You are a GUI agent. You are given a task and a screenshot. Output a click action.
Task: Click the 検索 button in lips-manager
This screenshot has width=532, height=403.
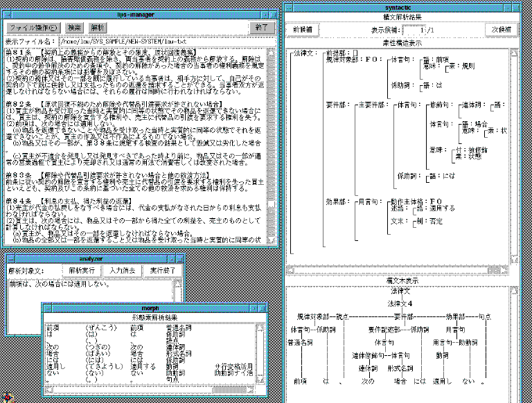pos(74,27)
